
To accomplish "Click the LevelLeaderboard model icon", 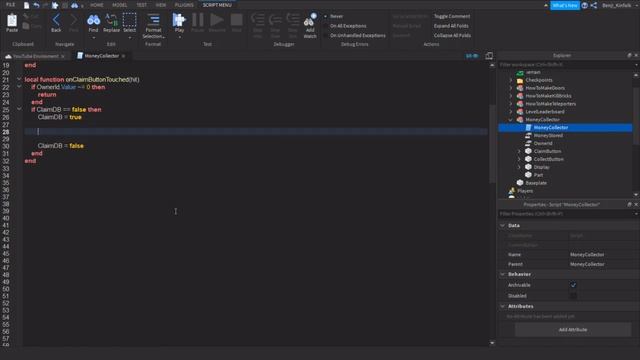I will (x=520, y=111).
